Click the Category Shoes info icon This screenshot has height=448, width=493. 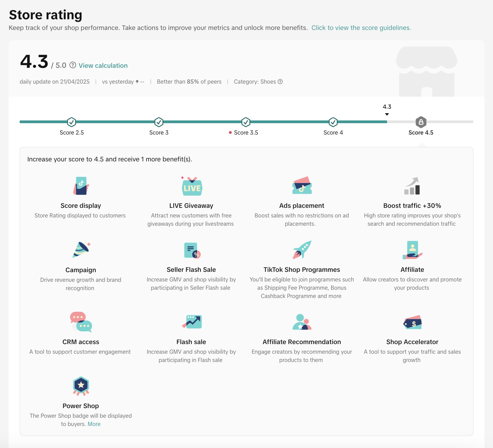tap(280, 82)
